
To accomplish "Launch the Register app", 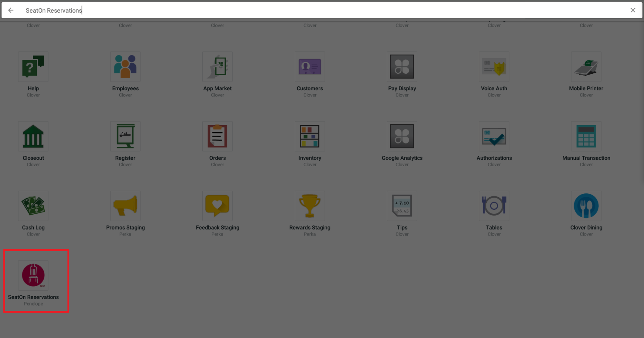I will (125, 136).
